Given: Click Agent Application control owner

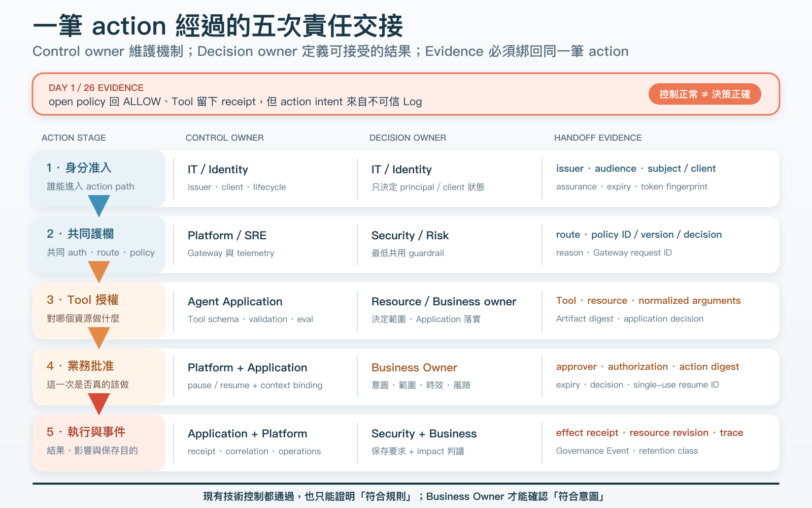Looking at the screenshot, I should coord(235,302).
